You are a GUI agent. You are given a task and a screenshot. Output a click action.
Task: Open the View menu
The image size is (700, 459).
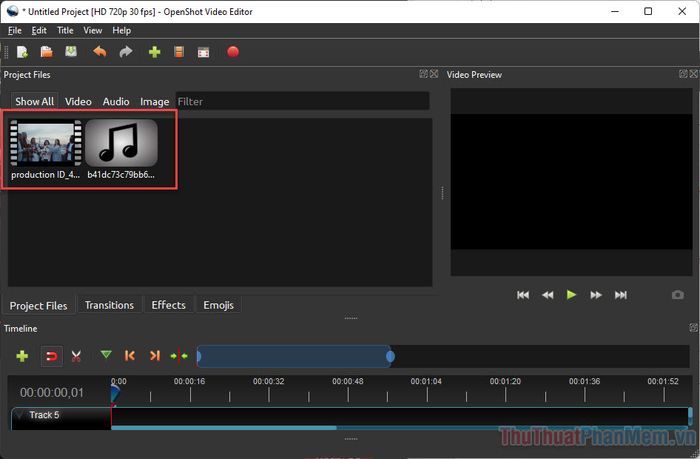point(92,30)
